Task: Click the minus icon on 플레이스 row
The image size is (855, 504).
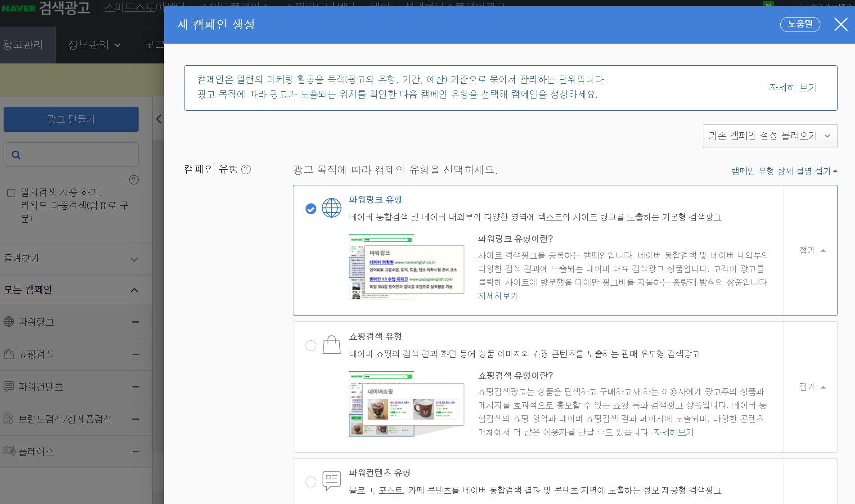Action: (135, 452)
